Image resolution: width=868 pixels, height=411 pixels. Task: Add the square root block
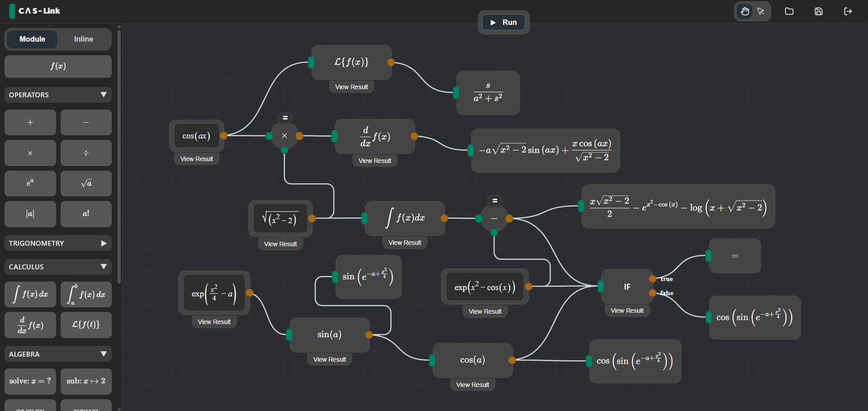[86, 183]
